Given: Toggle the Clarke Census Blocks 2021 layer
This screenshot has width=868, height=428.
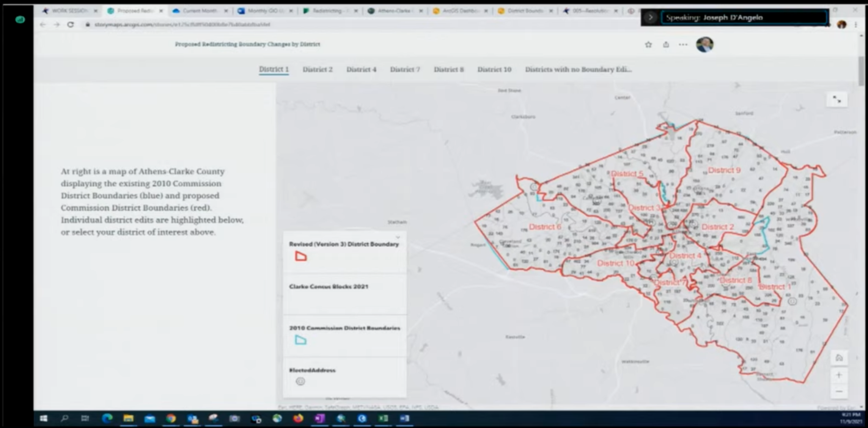Looking at the screenshot, I should coord(329,287).
